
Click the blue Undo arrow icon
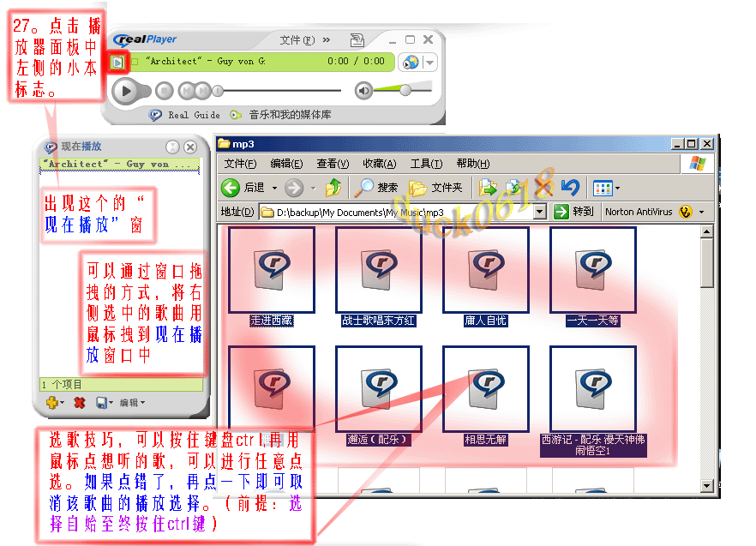(570, 188)
